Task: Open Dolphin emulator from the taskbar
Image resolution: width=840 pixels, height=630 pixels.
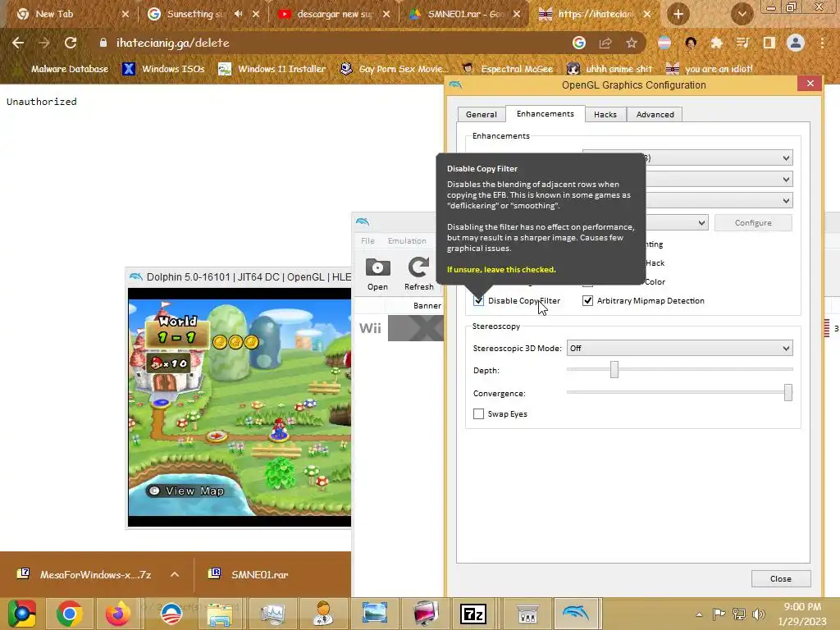Action: (576, 614)
